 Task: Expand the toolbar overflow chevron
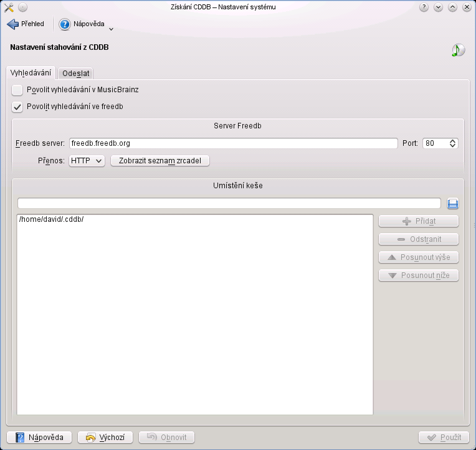click(111, 29)
